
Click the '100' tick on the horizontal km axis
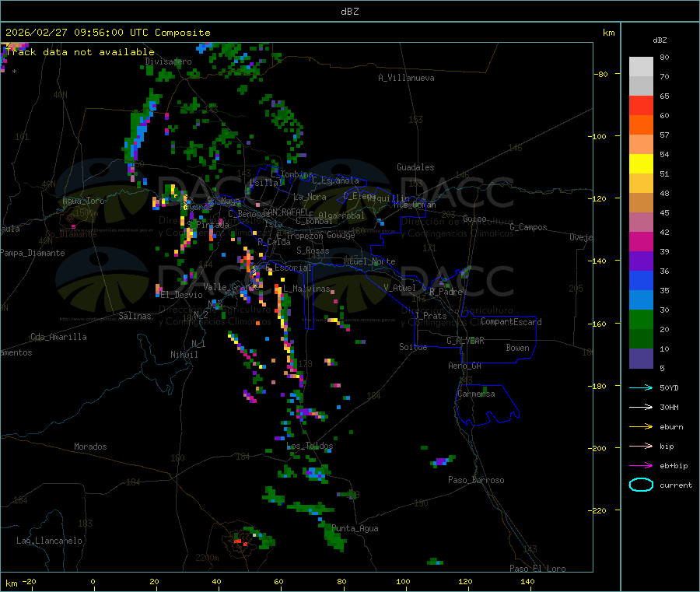(x=403, y=581)
